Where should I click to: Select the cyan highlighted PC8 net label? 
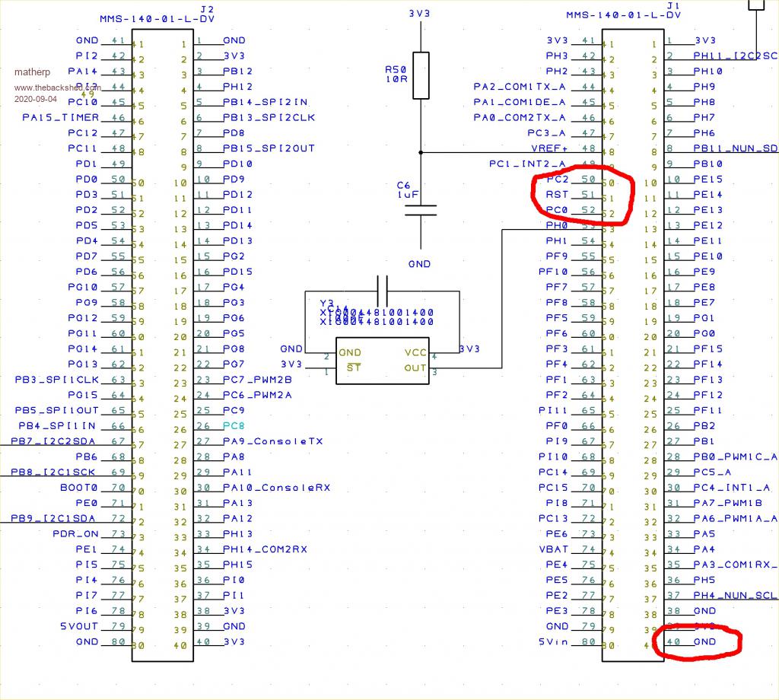[x=234, y=426]
